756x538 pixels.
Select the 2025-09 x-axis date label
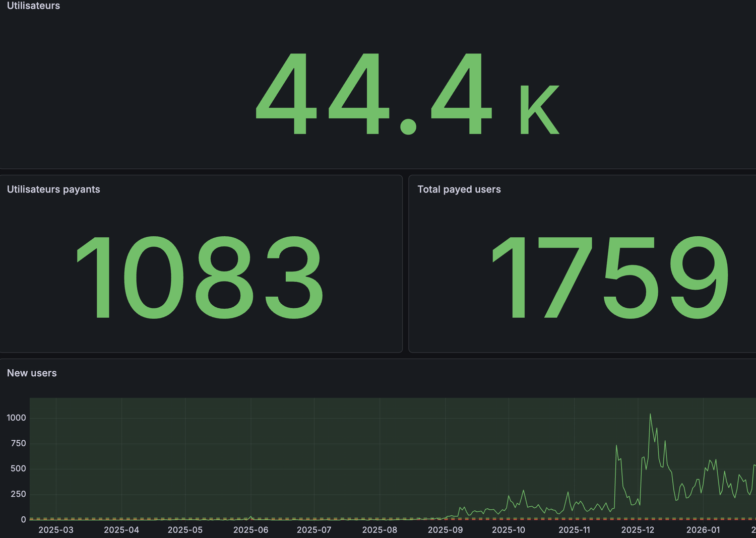pyautogui.click(x=445, y=530)
